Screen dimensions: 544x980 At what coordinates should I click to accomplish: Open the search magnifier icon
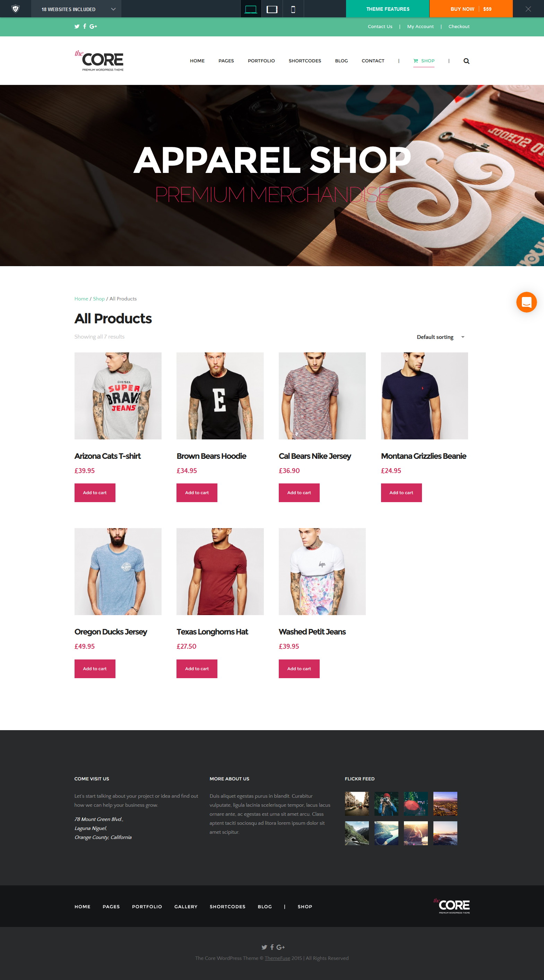[466, 61]
